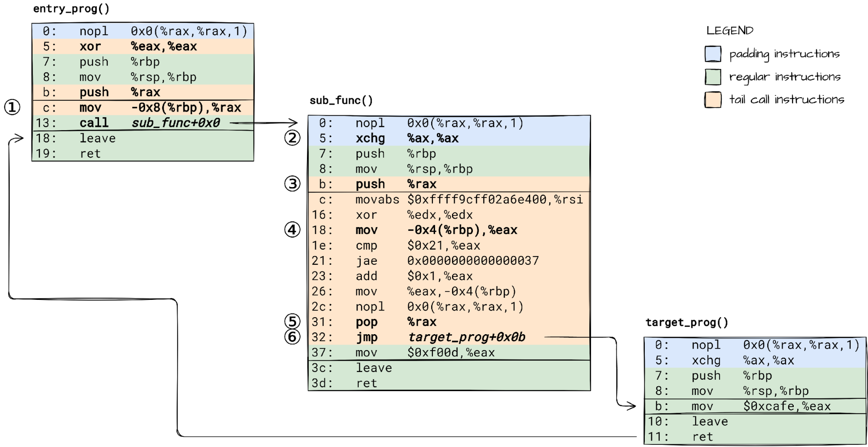Viewport: 868px width, 447px height.
Task: Click the blue padding instructions legend swatch
Action: tap(713, 54)
